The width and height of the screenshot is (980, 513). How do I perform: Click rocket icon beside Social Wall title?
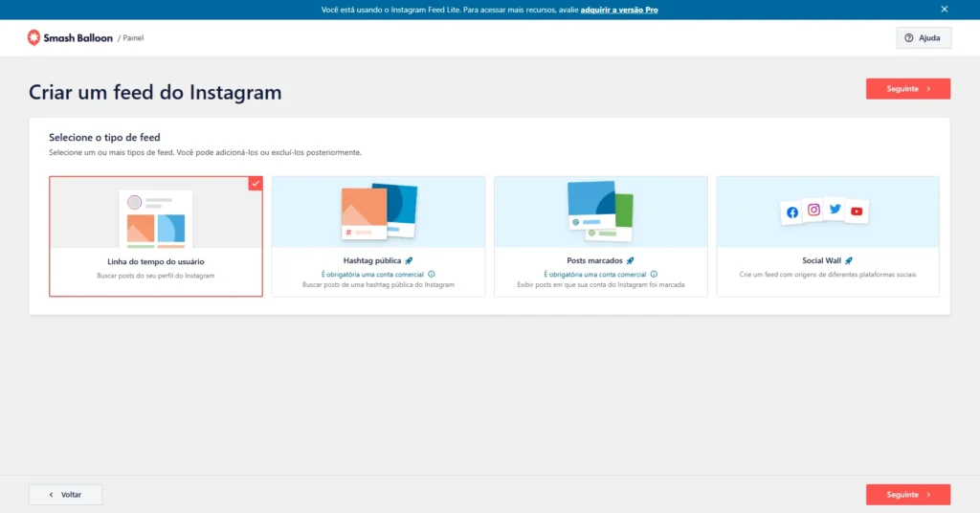(x=848, y=260)
